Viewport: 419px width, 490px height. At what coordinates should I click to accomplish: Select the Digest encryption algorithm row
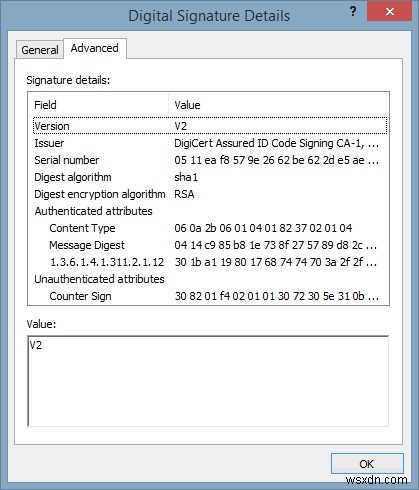click(210, 194)
